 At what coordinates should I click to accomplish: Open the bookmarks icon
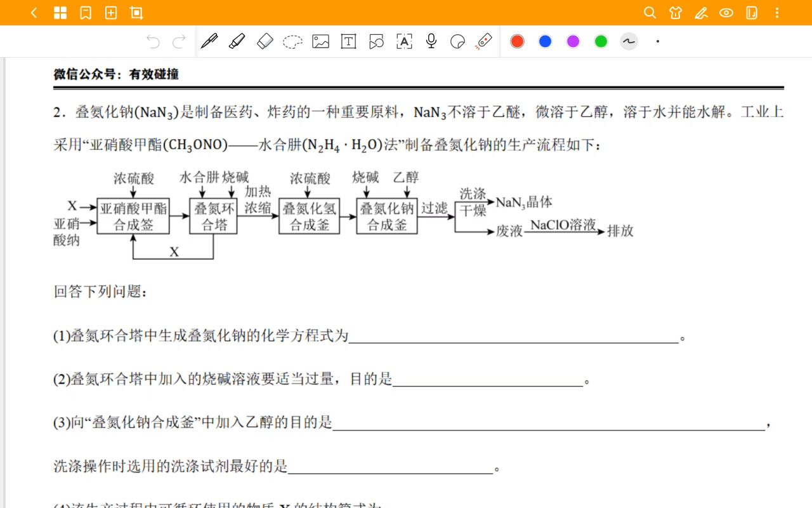point(86,13)
